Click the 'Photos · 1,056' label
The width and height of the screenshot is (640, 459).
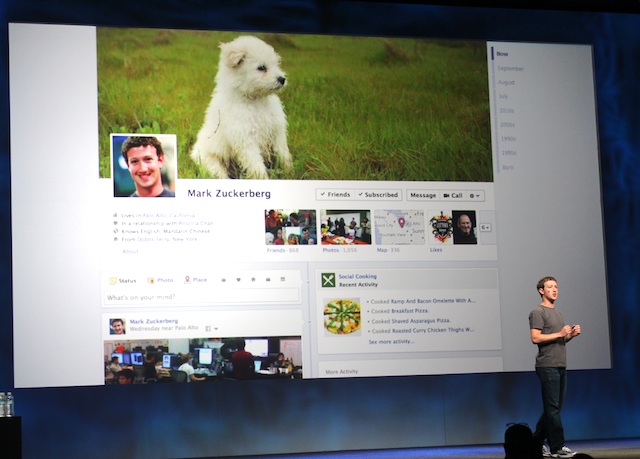point(340,250)
